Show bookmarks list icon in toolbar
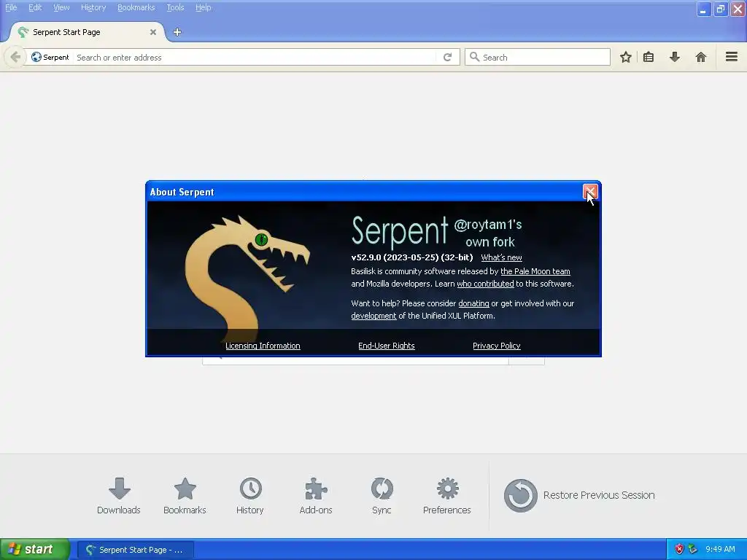Image resolution: width=747 pixels, height=560 pixels. coord(649,57)
